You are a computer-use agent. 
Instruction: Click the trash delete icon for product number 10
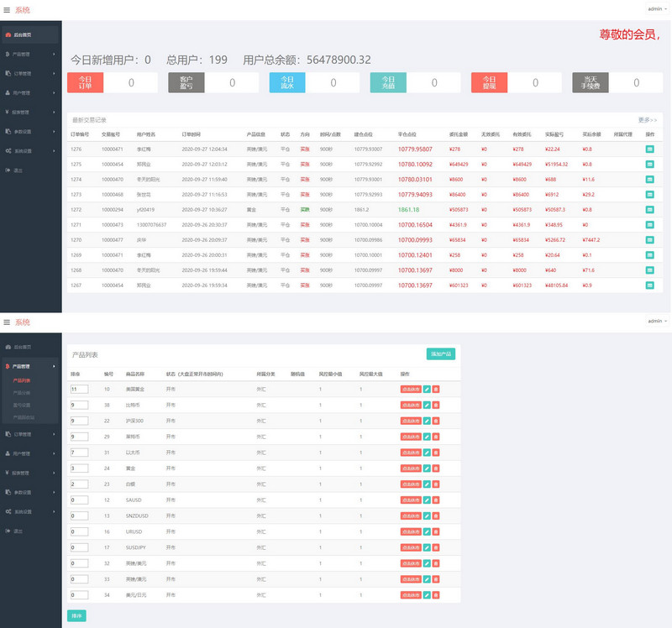[436, 390]
